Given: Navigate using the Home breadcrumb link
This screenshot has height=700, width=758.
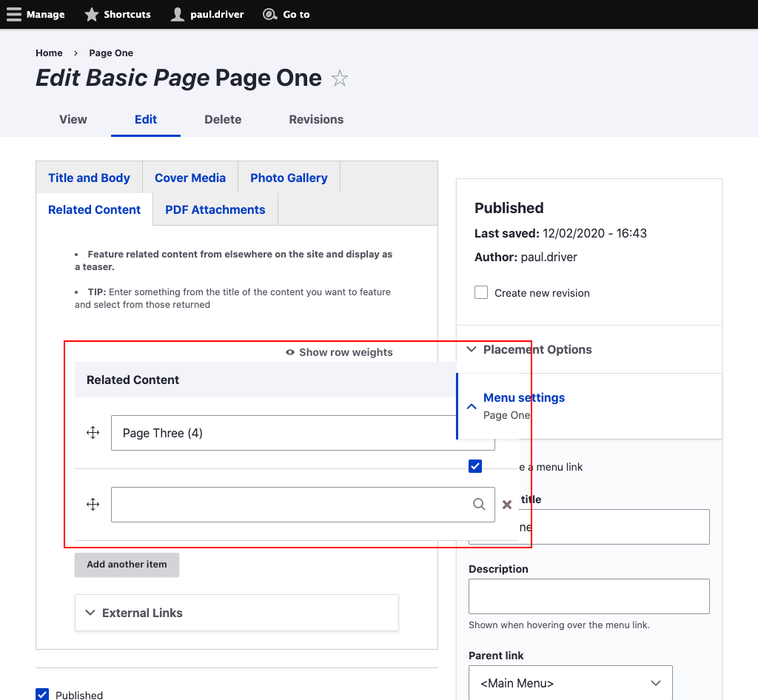Looking at the screenshot, I should (x=49, y=53).
